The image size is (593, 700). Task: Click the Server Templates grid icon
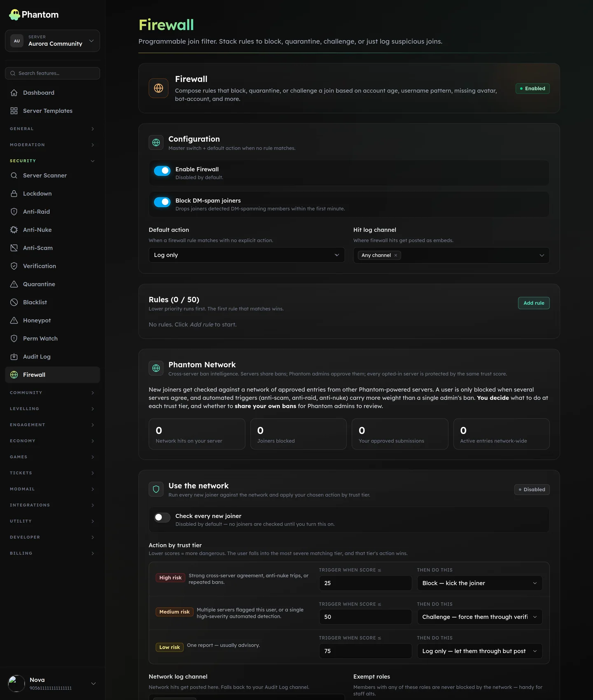[14, 111]
